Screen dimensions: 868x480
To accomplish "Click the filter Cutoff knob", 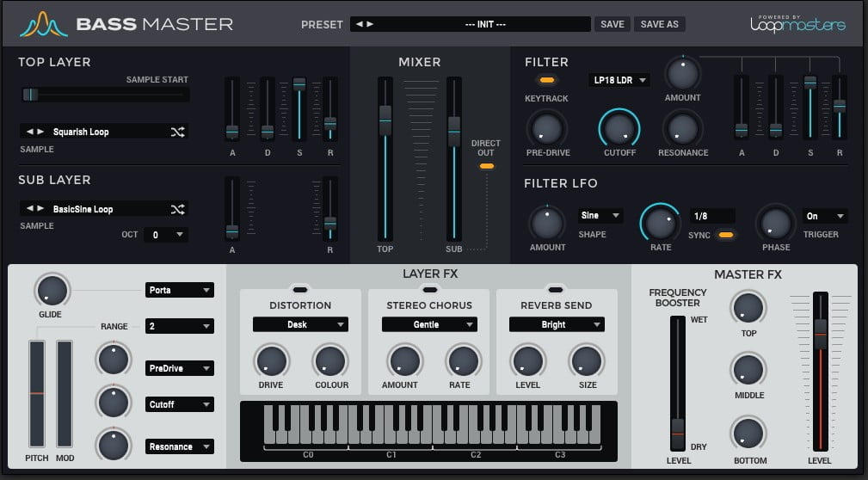I will point(619,128).
